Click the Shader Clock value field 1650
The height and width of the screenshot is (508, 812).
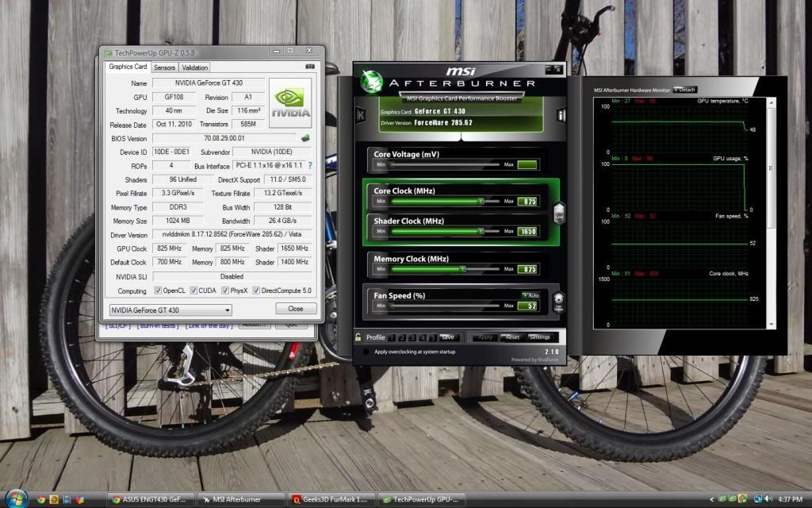pyautogui.click(x=528, y=231)
